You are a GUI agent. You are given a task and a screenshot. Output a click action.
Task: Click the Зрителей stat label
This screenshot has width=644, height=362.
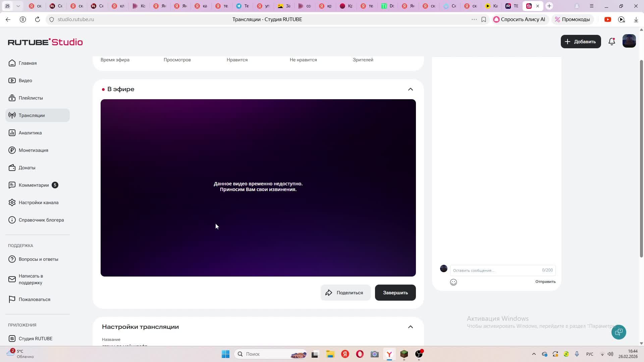(x=363, y=60)
